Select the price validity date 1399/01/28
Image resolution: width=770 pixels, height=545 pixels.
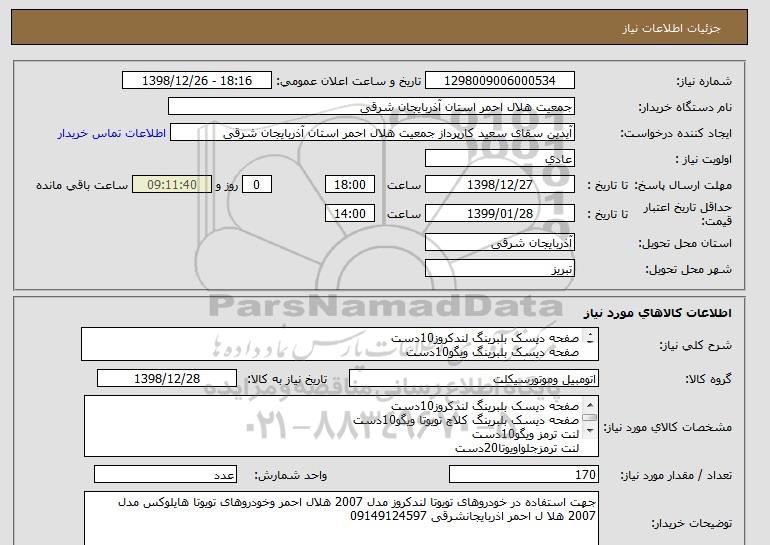point(500,214)
